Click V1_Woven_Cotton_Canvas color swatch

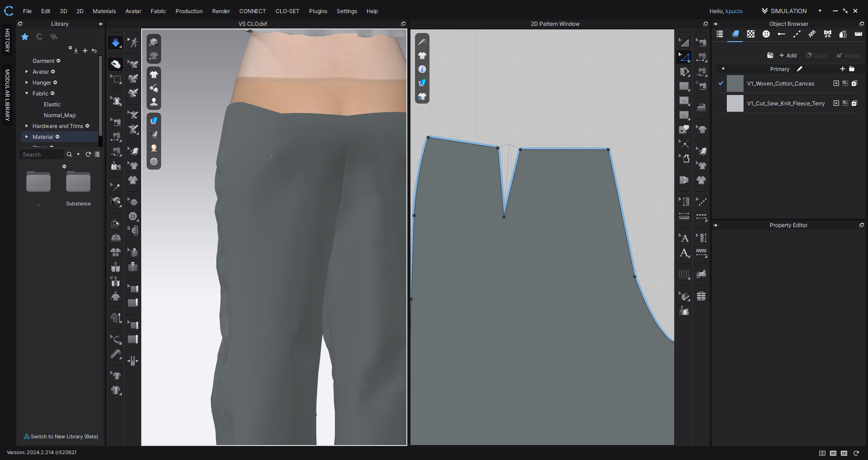[735, 84]
